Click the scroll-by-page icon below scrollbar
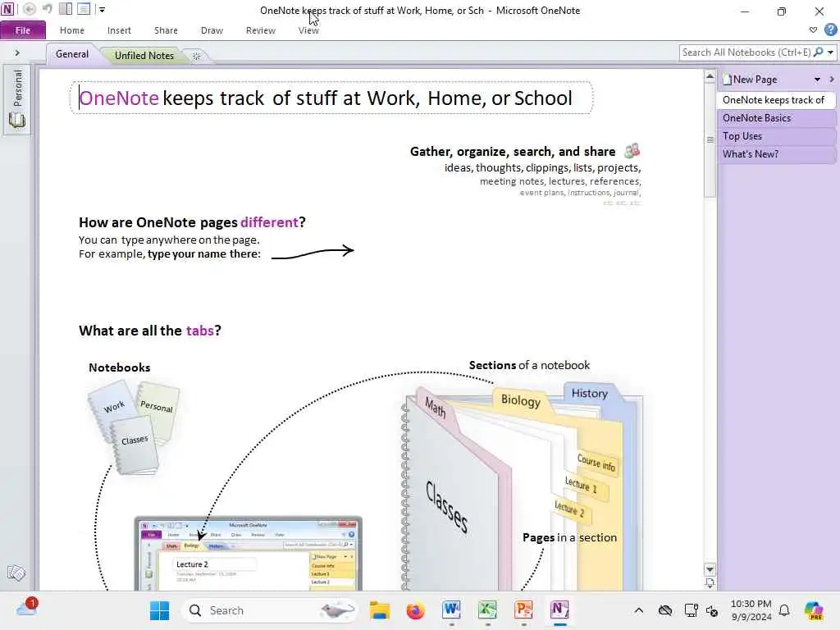The height and width of the screenshot is (630, 840). click(x=710, y=583)
